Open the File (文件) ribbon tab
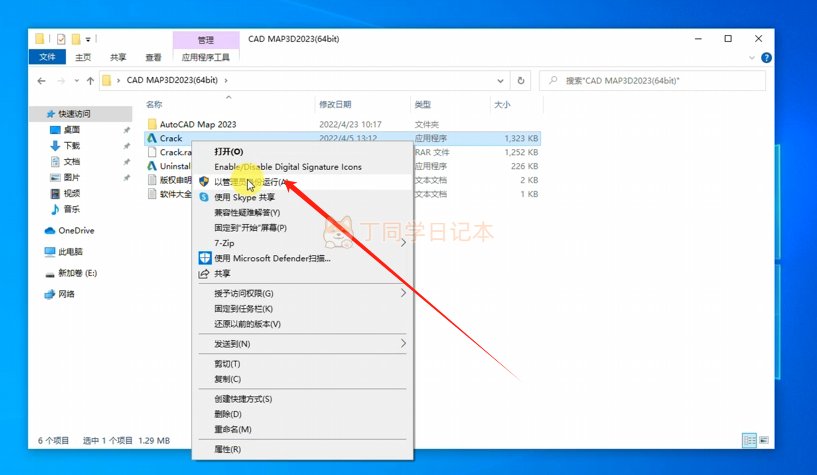This screenshot has width=817, height=475. click(x=47, y=57)
